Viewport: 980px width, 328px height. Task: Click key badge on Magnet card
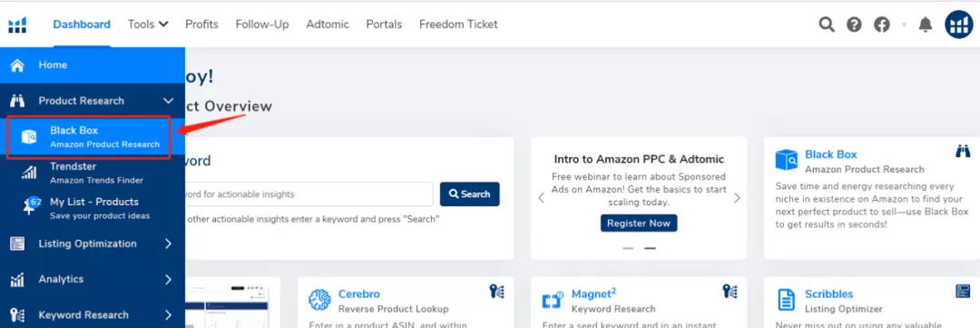(730, 291)
